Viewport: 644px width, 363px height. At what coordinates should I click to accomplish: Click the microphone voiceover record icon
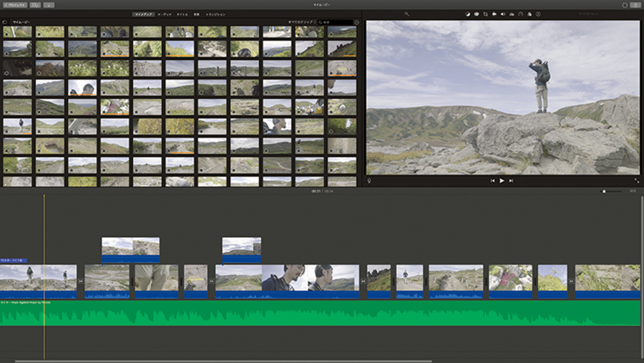point(370,181)
